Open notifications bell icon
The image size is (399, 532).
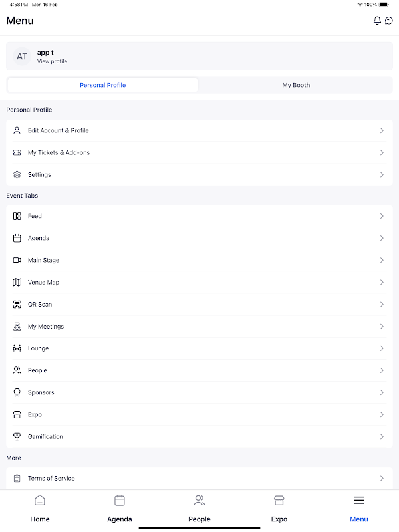pyautogui.click(x=377, y=21)
